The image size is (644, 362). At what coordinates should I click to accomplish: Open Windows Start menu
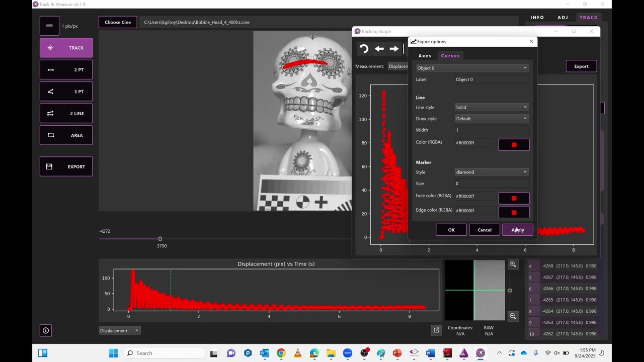pyautogui.click(x=113, y=353)
